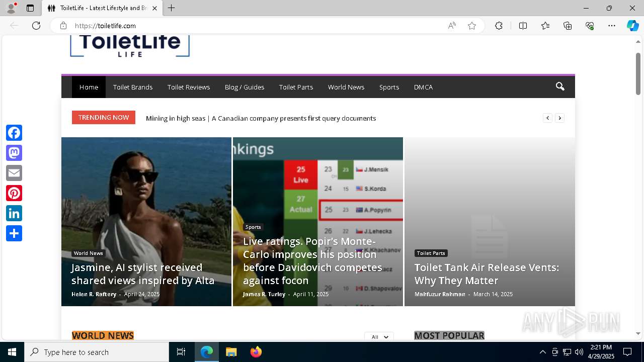
Task: Go back with browser back arrow
Action: pos(14,26)
